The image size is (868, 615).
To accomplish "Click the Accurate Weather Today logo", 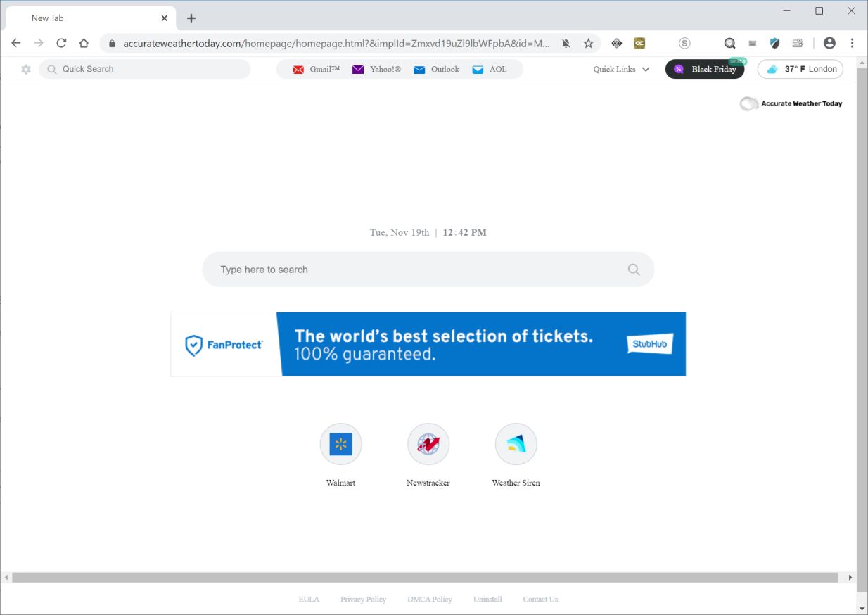I will pyautogui.click(x=791, y=103).
